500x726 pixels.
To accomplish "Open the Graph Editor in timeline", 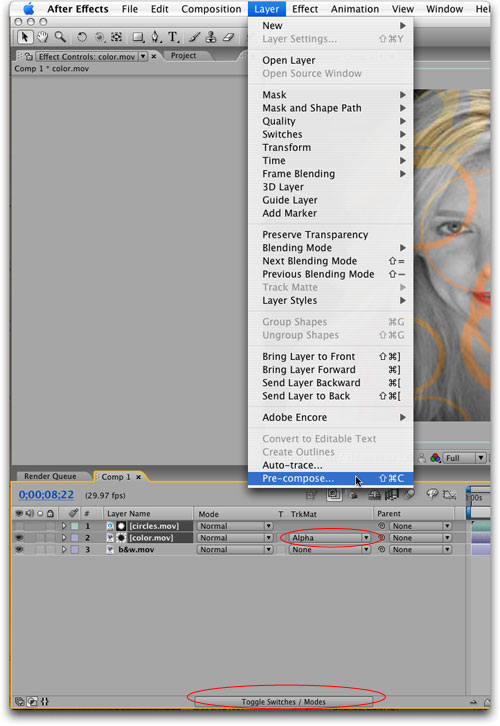I will point(450,495).
